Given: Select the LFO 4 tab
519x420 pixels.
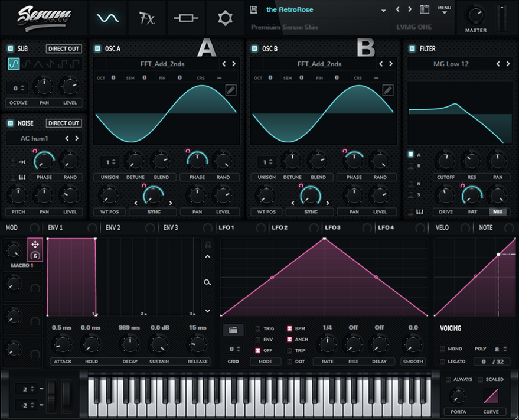Looking at the screenshot, I should (x=386, y=227).
